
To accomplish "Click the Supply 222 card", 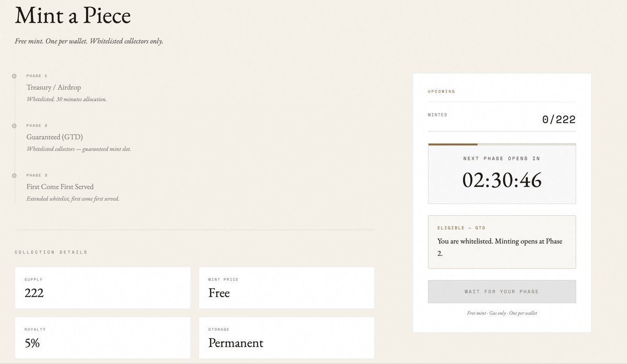I will click(x=102, y=288).
